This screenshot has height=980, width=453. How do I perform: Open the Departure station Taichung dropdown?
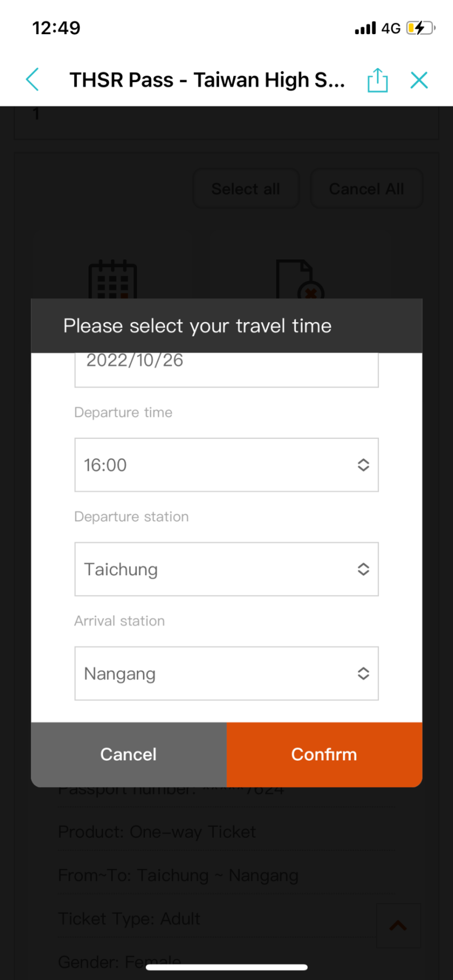[226, 569]
